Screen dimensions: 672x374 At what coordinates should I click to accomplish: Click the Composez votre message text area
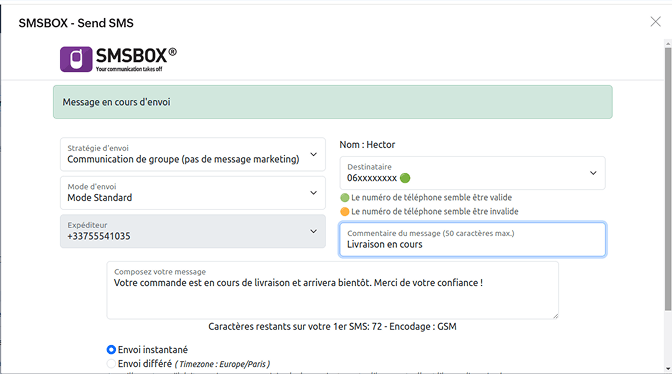333,290
